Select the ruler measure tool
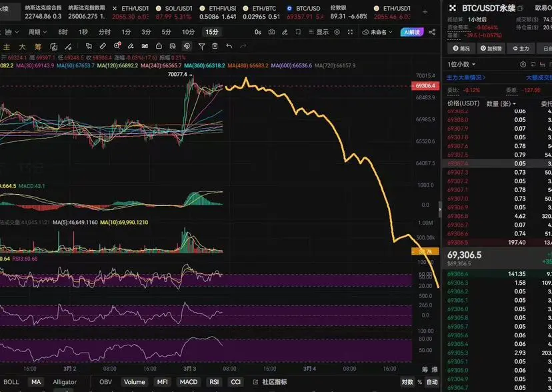Viewport: 552px width, 392px height. (x=103, y=46)
